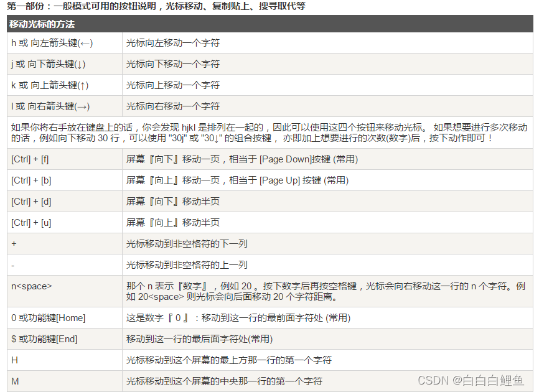534x392 pixels.
Task: Click the description '光标向左移动一个字符'
Action: point(173,43)
